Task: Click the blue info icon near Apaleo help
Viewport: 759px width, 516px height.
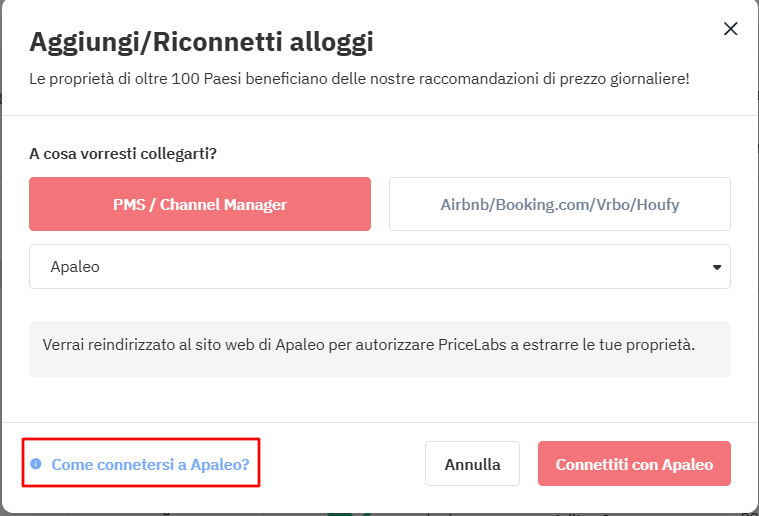Action: click(36, 464)
